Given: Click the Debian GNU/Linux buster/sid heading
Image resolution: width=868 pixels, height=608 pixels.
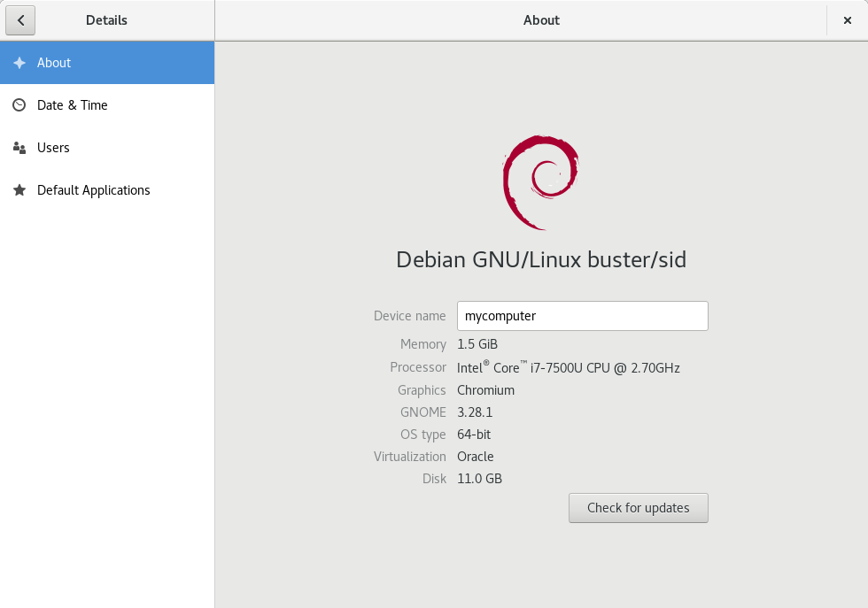Looking at the screenshot, I should [541, 259].
